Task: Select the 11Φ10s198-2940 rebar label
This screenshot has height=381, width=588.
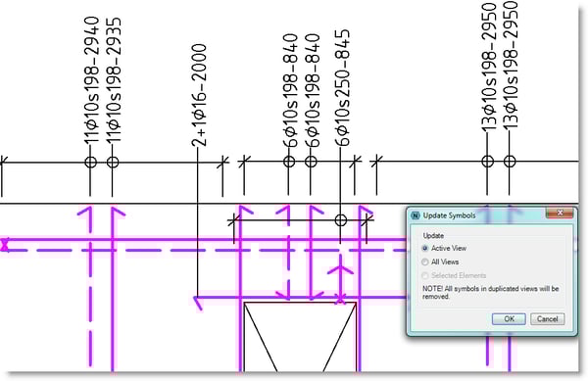Action: pos(91,80)
